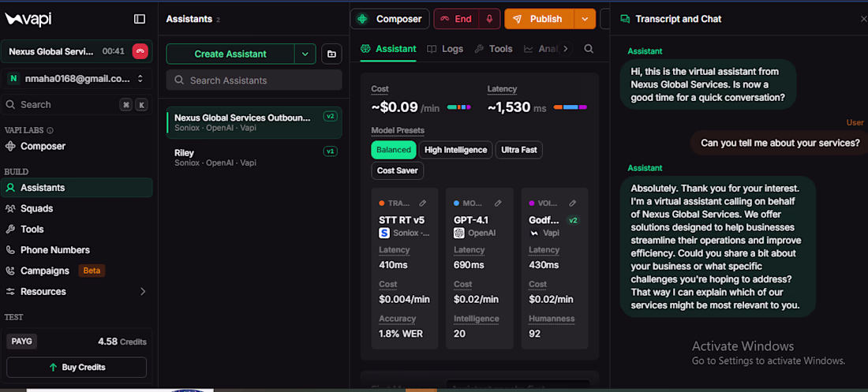Collapse the sidebar panel icon
This screenshot has width=868, height=392.
(x=140, y=19)
